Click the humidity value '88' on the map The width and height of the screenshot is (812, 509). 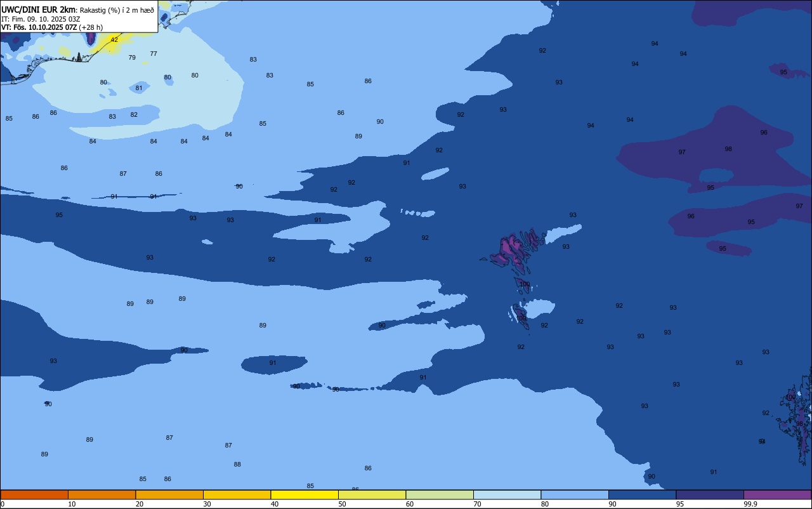coord(237,465)
